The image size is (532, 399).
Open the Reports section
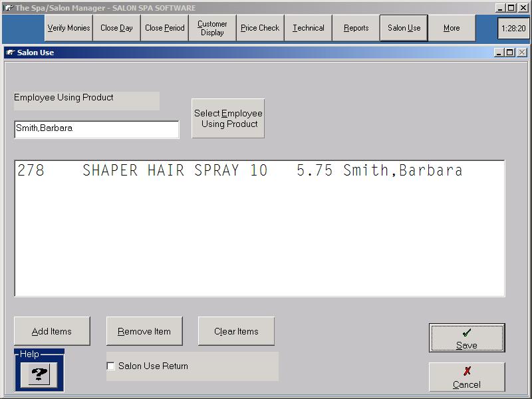pyautogui.click(x=356, y=29)
